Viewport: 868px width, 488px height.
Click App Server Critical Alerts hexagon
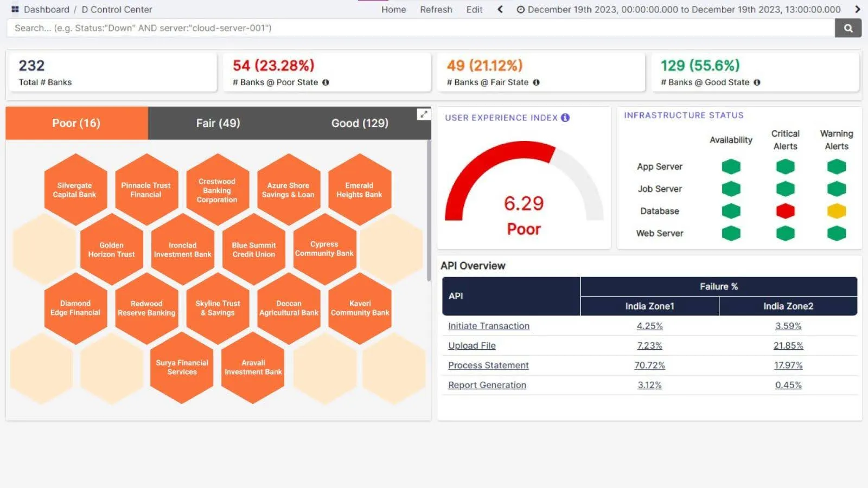(785, 166)
